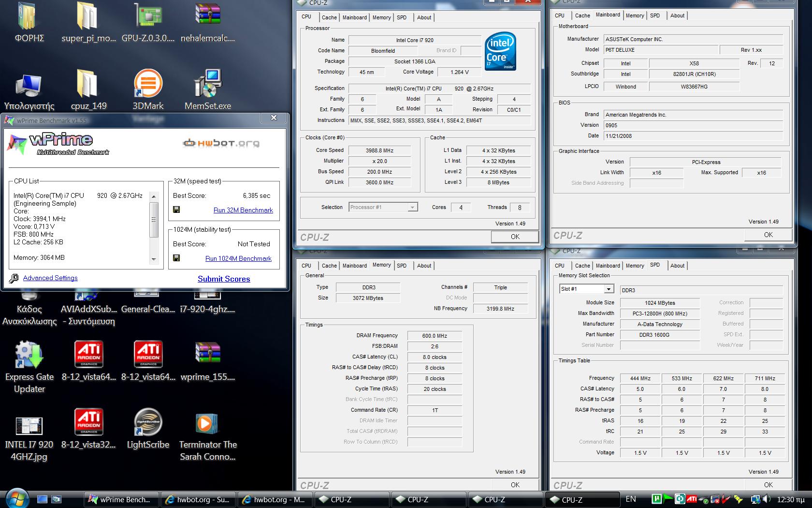Switch to SPD tab in CPU-Z CPU window

pos(402,17)
